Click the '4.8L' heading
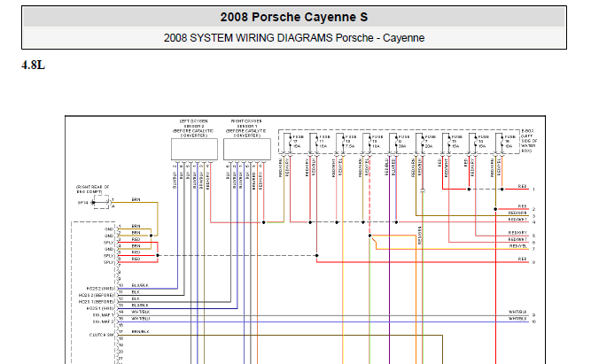Screen dimensions: 591x364 [33, 66]
